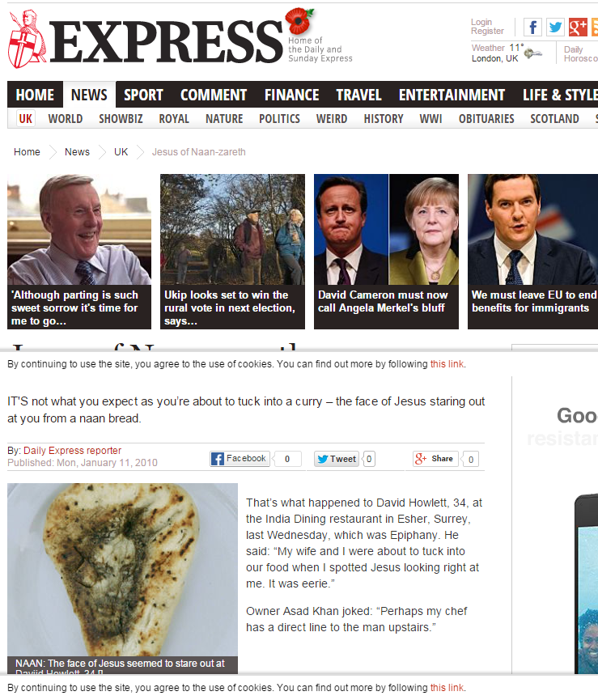The height and width of the screenshot is (700, 598).
Task: Click the naan bread photo
Action: click(122, 570)
